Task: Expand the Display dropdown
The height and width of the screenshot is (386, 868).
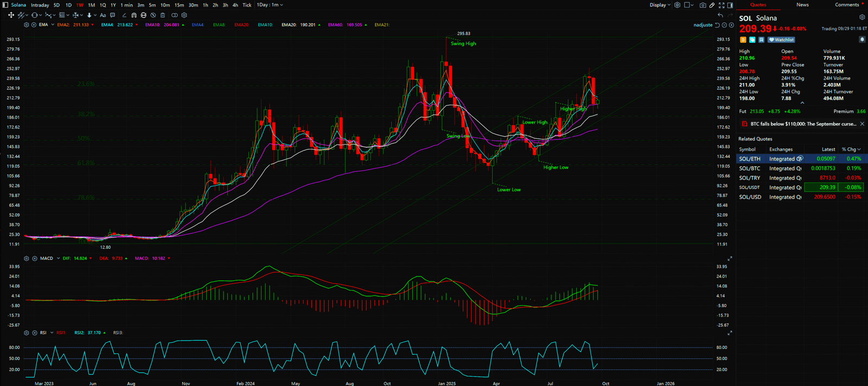Action: point(660,5)
